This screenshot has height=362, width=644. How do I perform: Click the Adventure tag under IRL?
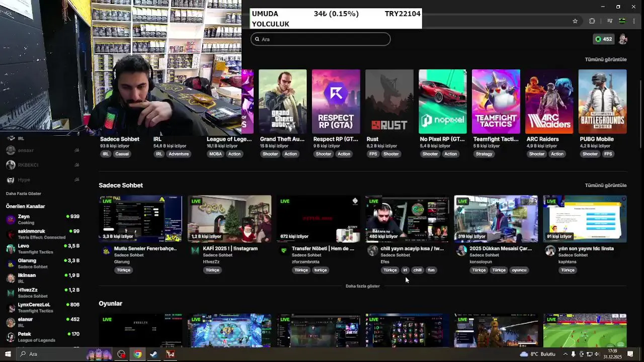click(179, 154)
